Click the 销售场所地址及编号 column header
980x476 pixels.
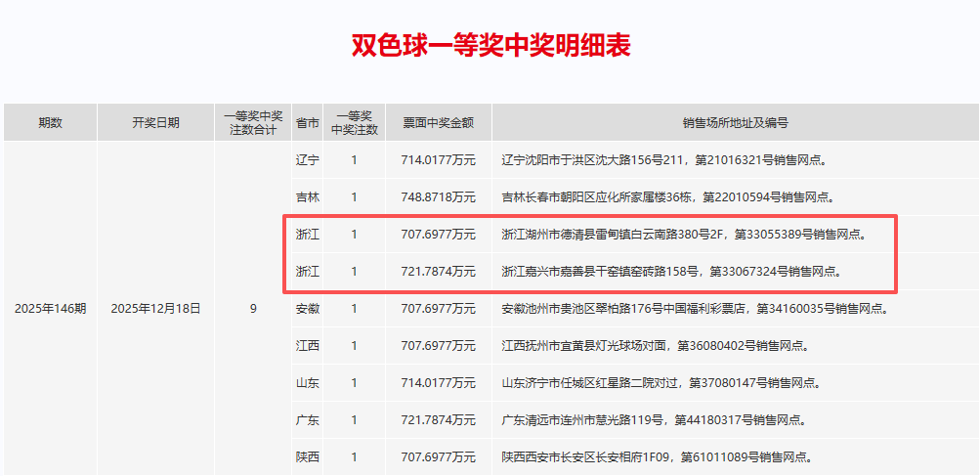click(735, 122)
